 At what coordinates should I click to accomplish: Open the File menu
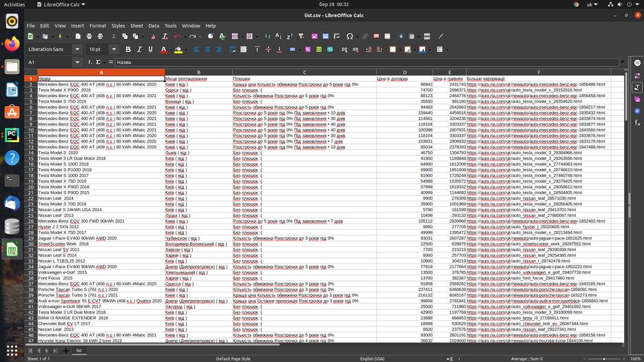click(x=31, y=26)
